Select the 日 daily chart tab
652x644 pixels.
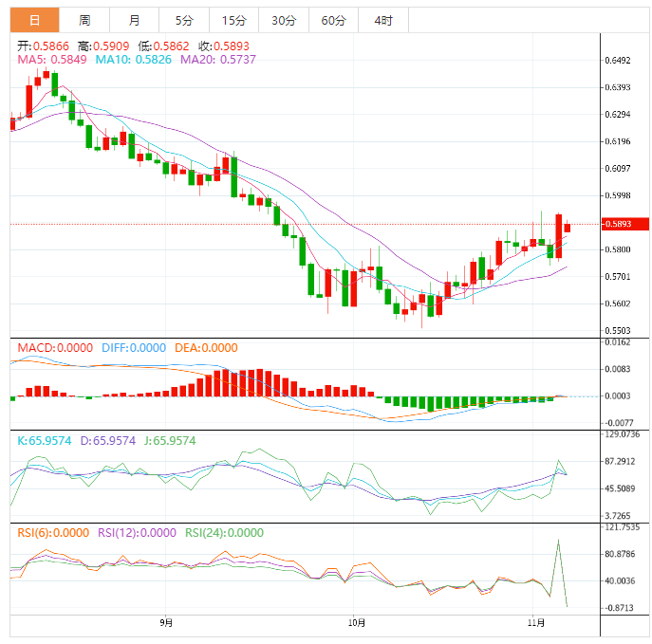tap(34, 20)
